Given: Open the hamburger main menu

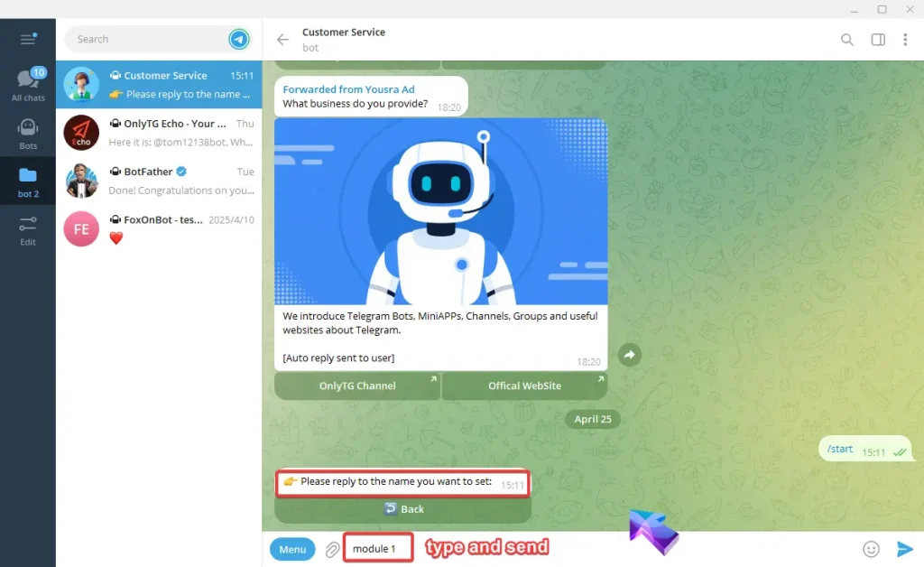Looking at the screenshot, I should pos(27,39).
